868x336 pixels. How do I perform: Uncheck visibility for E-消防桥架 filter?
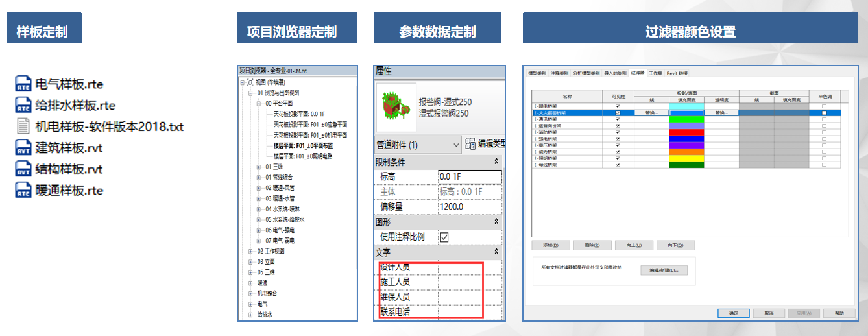618,132
